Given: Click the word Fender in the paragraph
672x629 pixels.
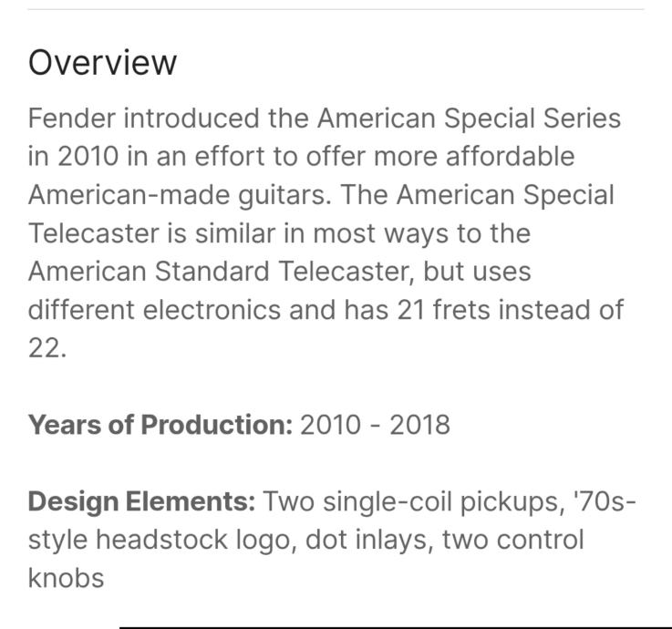Looking at the screenshot, I should click(x=71, y=119).
